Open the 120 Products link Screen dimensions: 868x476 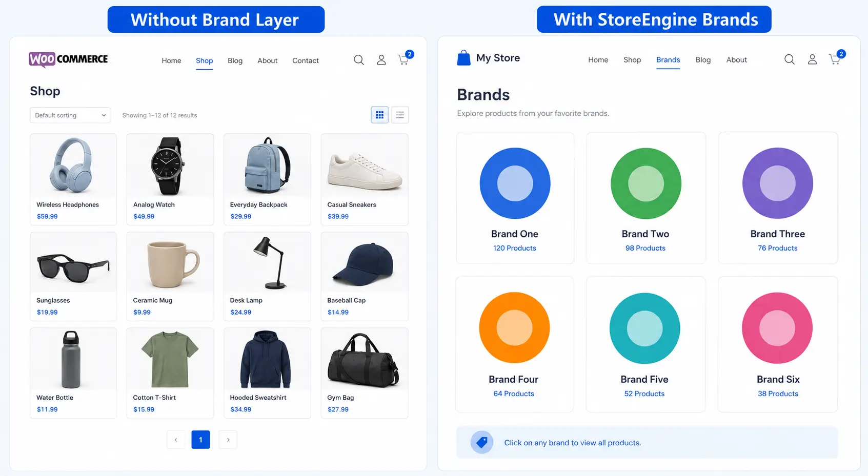click(515, 248)
